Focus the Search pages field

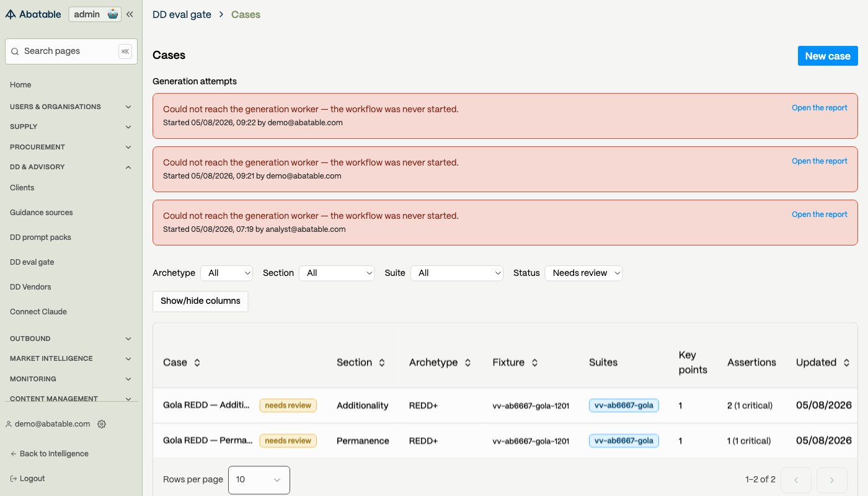(x=71, y=51)
